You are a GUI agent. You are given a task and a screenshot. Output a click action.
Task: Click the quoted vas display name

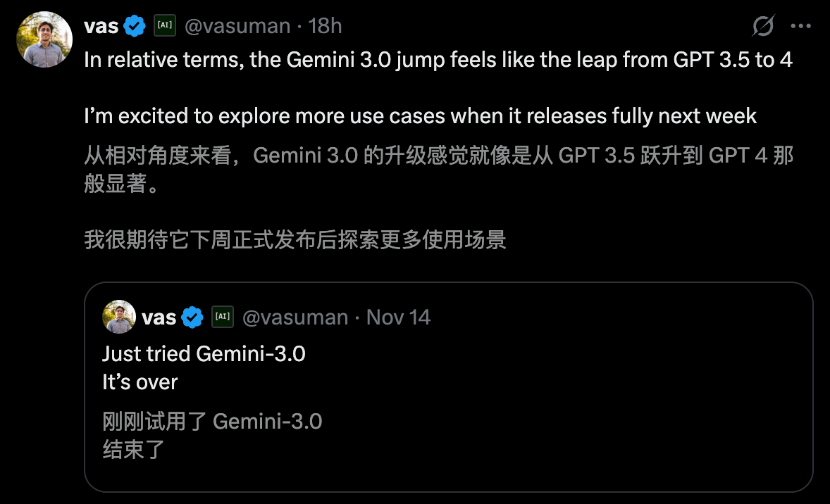pyautogui.click(x=160, y=317)
